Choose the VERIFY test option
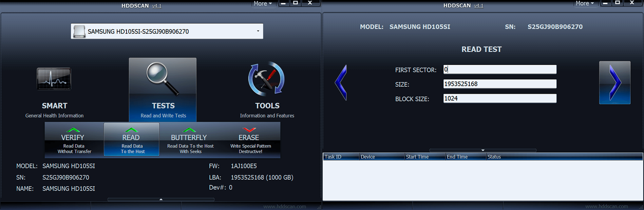The height and width of the screenshot is (210, 644). pyautogui.click(x=74, y=140)
